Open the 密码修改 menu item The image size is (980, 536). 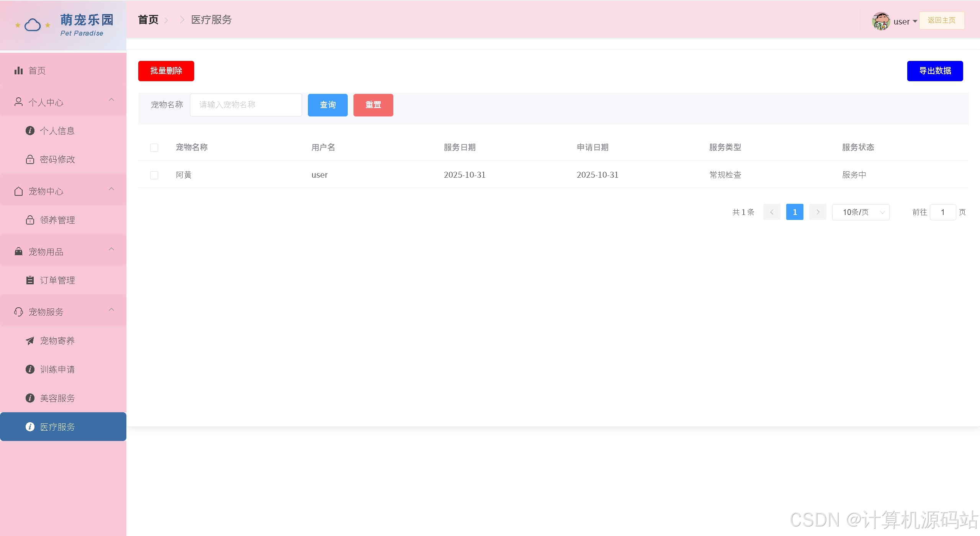(63, 159)
